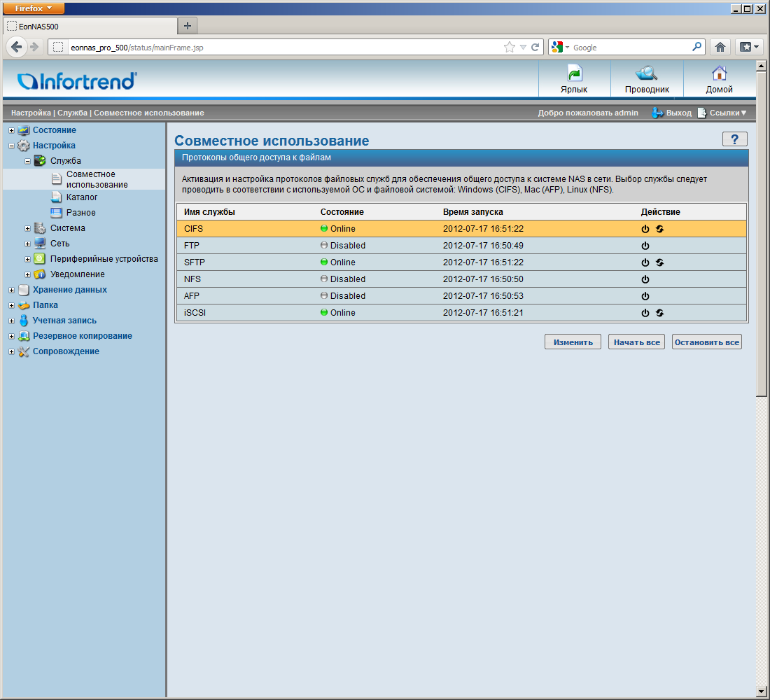Click the Firefox back arrow

16,47
